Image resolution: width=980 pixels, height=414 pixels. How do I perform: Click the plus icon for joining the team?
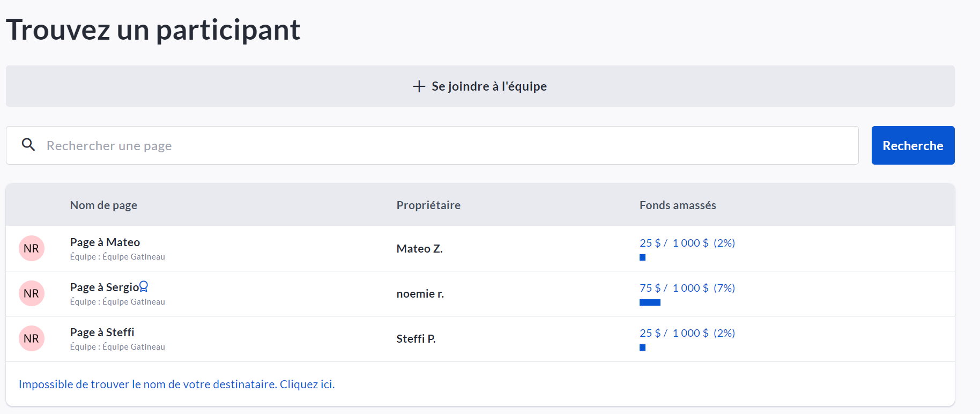pyautogui.click(x=419, y=86)
